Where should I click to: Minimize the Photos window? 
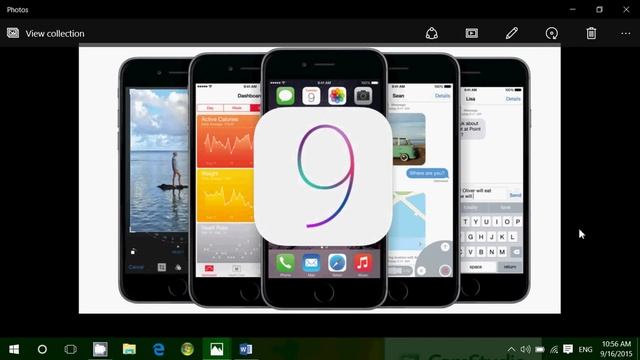click(x=573, y=9)
